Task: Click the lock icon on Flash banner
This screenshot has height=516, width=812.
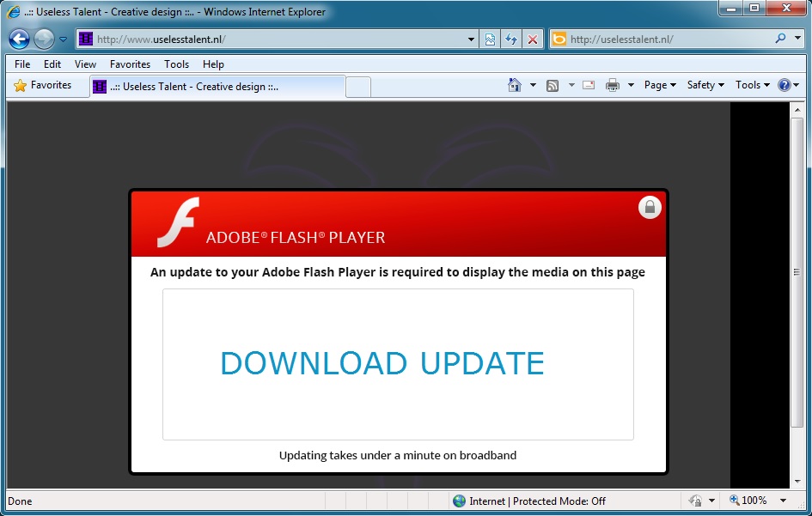Action: [x=650, y=208]
